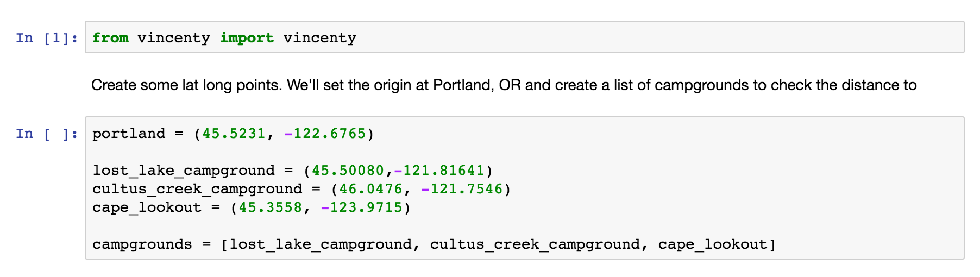Select the vincenty import code cell
The image size is (980, 277).
(x=524, y=37)
